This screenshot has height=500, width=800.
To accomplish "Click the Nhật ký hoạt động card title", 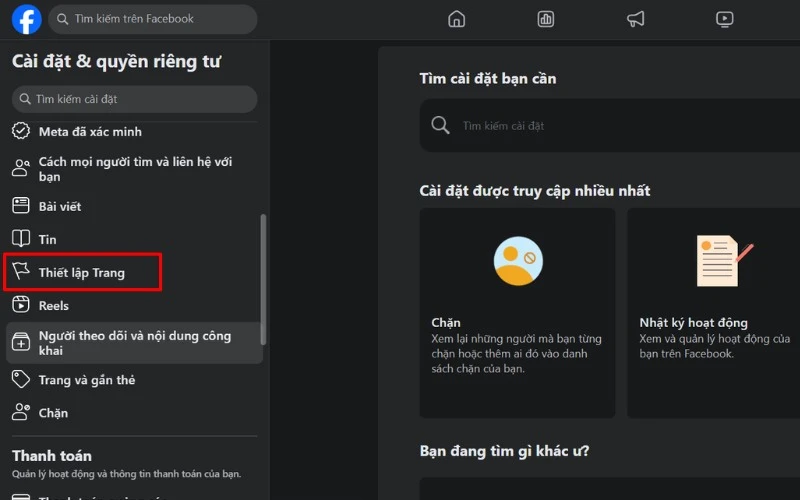I will [693, 322].
